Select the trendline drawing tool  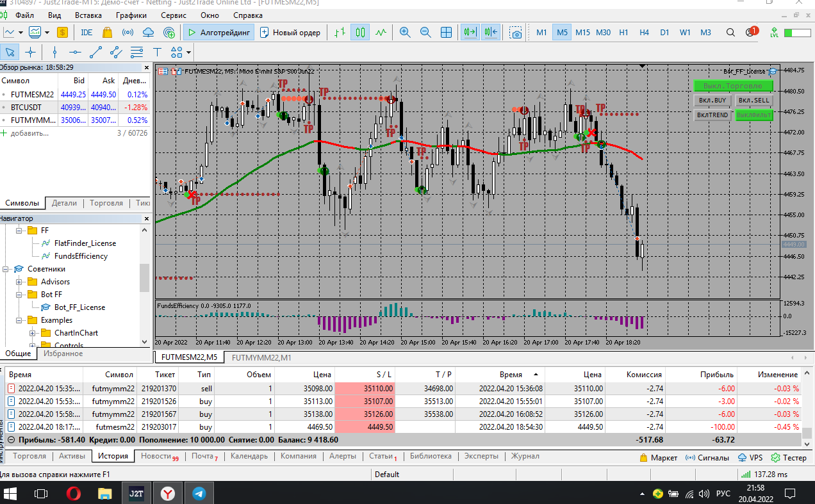point(95,52)
